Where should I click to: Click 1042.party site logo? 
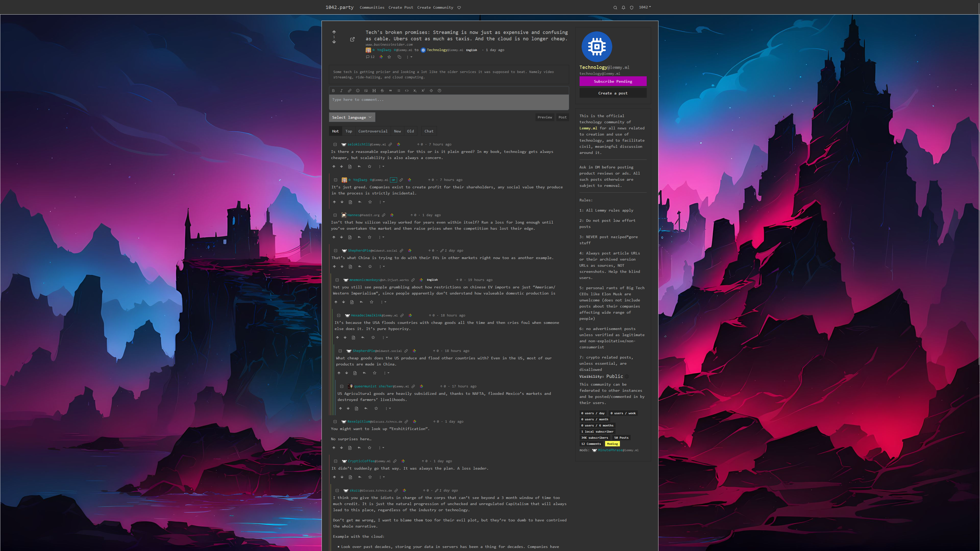[x=339, y=7]
